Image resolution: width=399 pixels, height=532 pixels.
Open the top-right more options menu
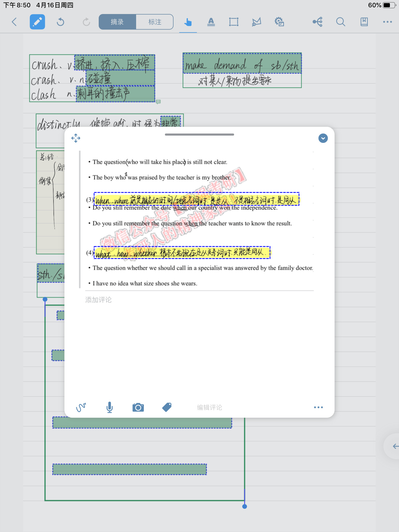[x=387, y=22]
